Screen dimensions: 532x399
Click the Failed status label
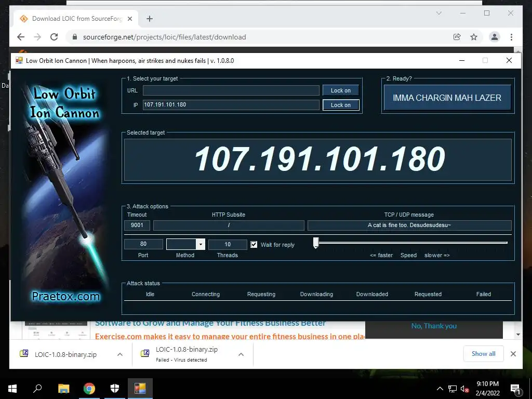point(484,294)
